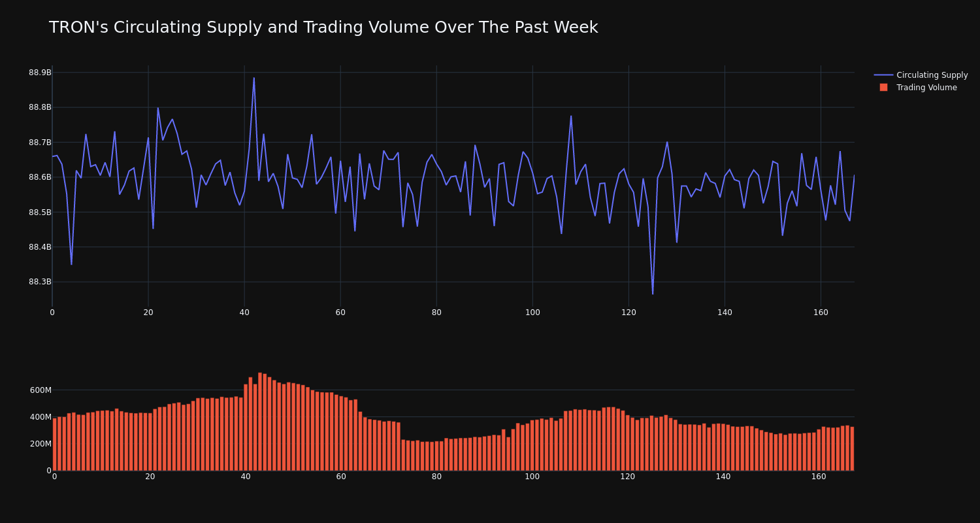The image size is (980, 523).
Task: Click the 88.4B y-axis label
Action: click(x=40, y=247)
